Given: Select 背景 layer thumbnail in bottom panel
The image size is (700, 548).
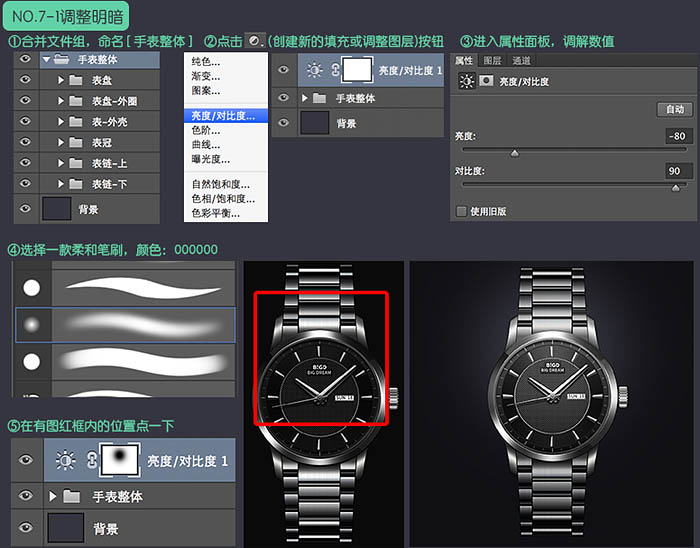Looking at the screenshot, I should click(x=66, y=527).
